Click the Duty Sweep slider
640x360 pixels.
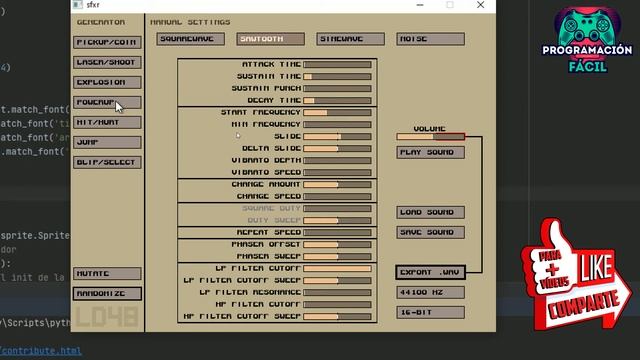[338, 220]
